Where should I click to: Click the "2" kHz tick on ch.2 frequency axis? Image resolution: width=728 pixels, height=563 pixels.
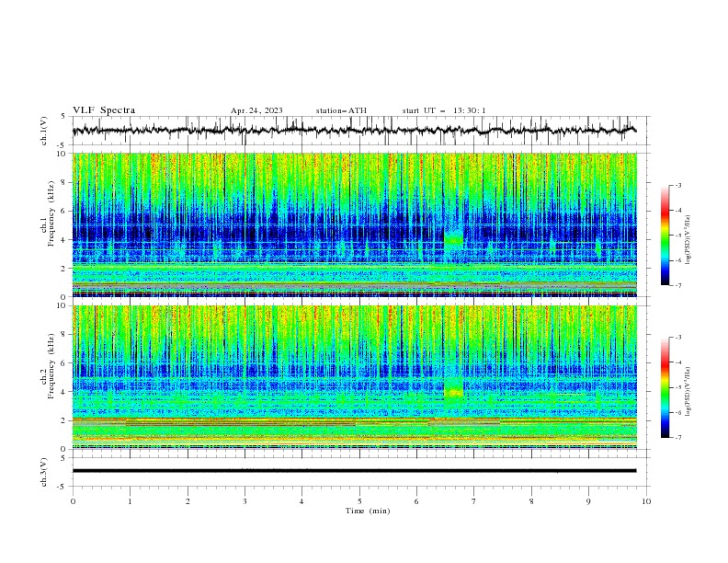(x=65, y=420)
